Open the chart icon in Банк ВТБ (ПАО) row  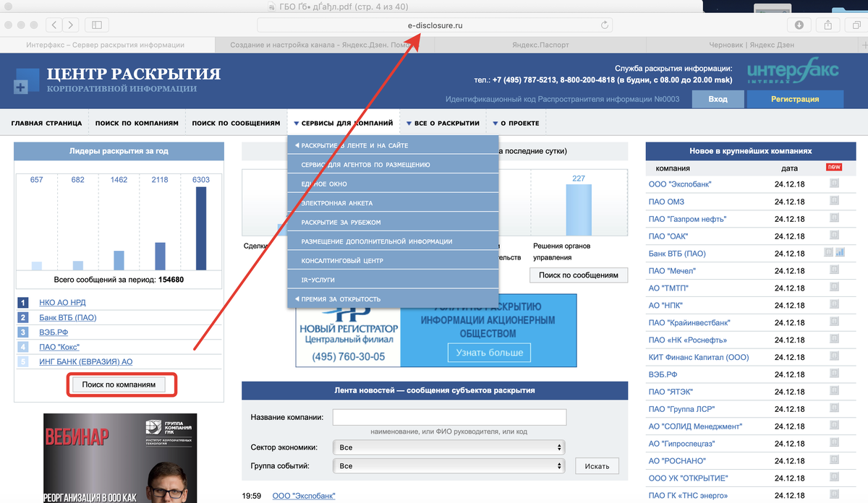point(840,253)
